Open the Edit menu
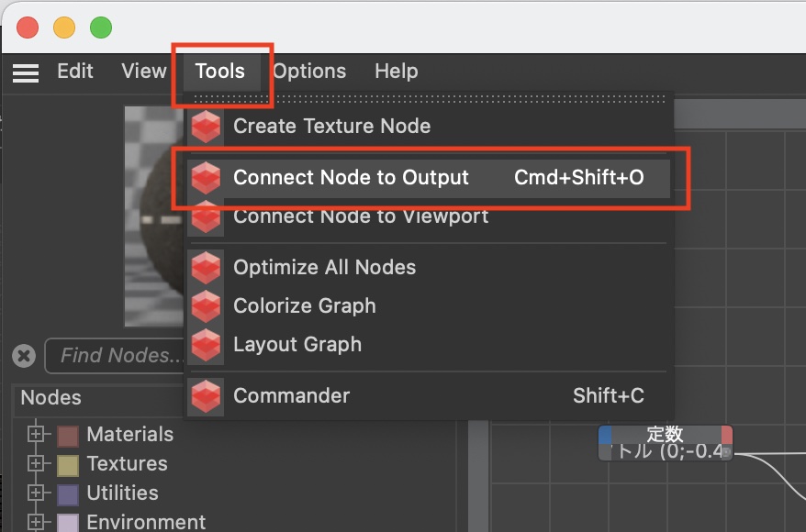Viewport: 806px width, 532px height. tap(75, 72)
